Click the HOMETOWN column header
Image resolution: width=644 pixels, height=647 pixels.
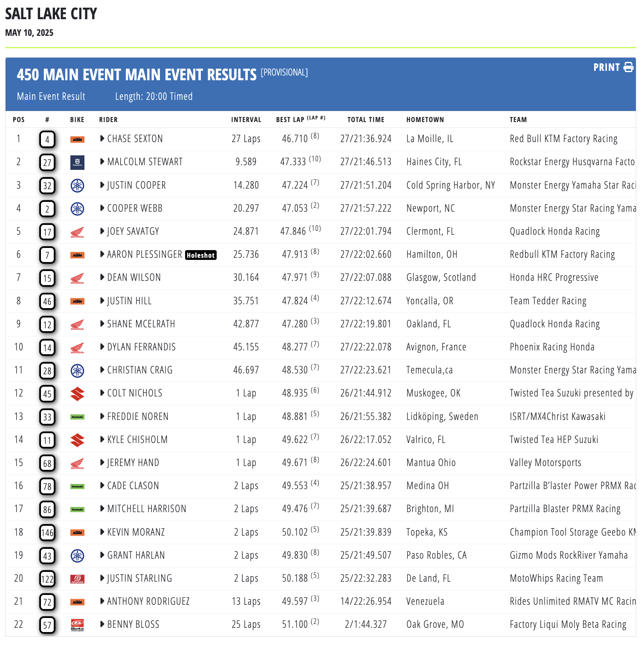point(425,120)
